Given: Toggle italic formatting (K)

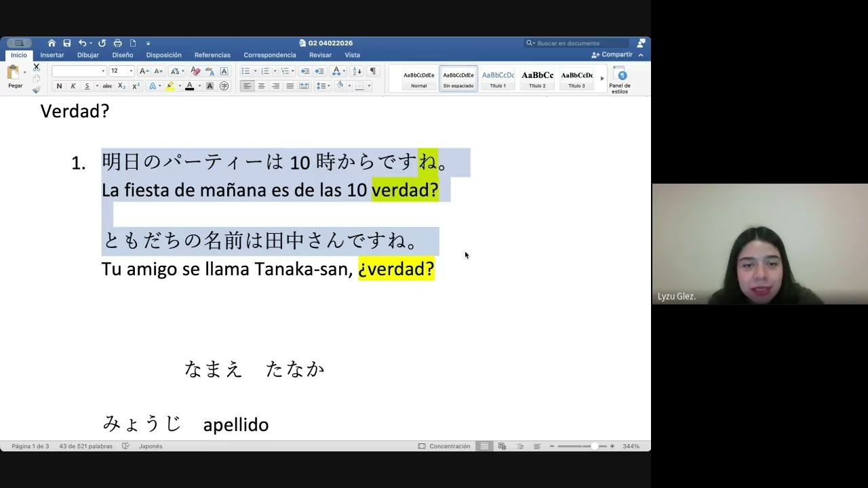Looking at the screenshot, I should 73,86.
